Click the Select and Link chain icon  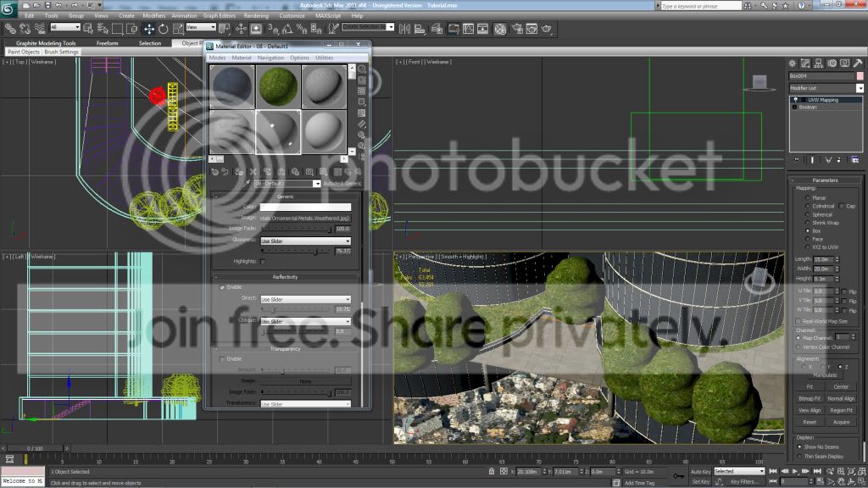coord(10,28)
